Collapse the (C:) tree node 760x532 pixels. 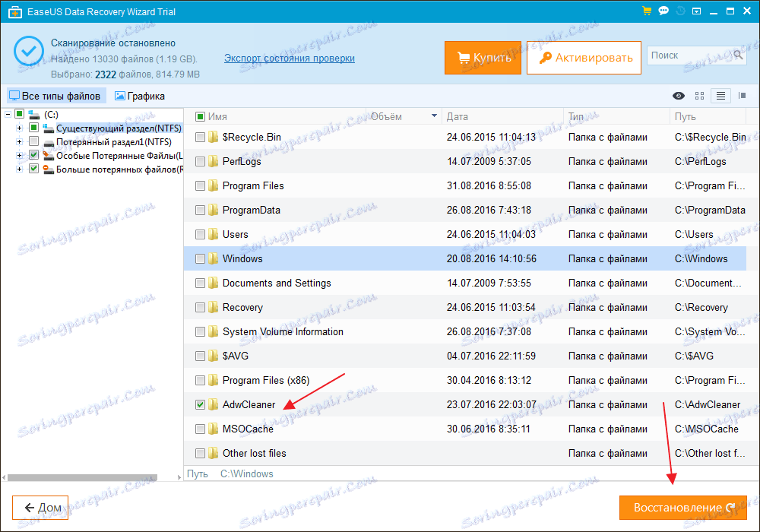pos(8,114)
